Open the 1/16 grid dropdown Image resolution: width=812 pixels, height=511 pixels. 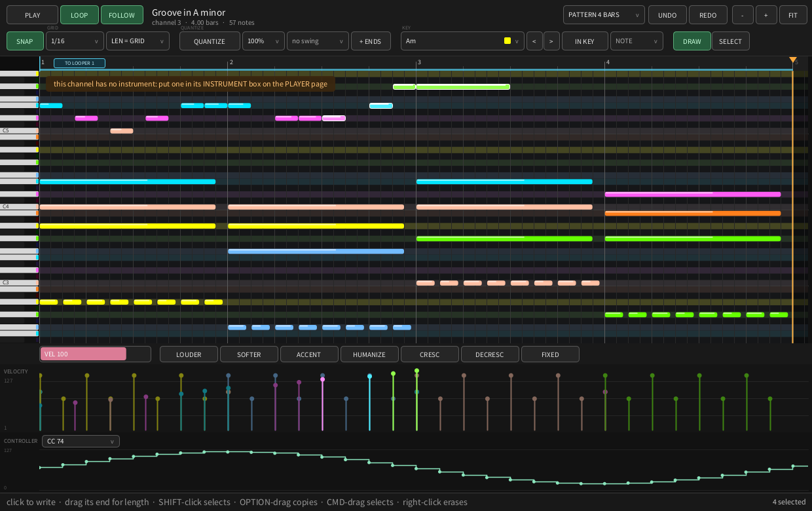(75, 41)
